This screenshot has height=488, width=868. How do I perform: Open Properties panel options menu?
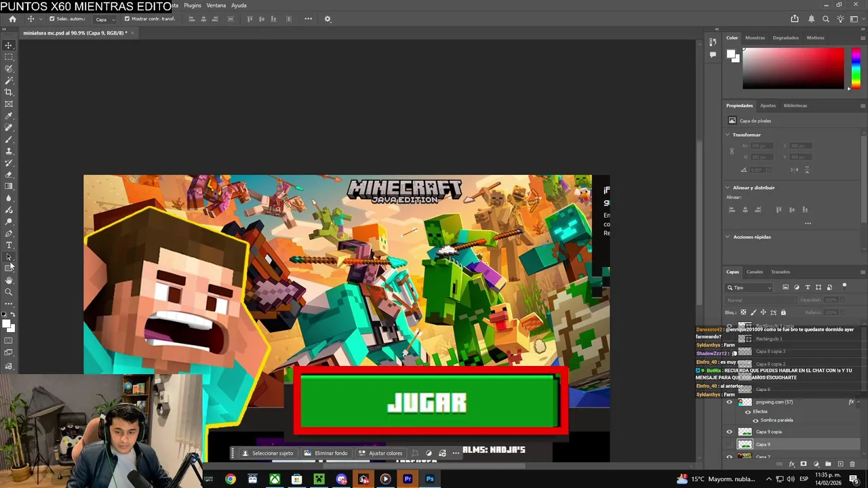[863, 106]
